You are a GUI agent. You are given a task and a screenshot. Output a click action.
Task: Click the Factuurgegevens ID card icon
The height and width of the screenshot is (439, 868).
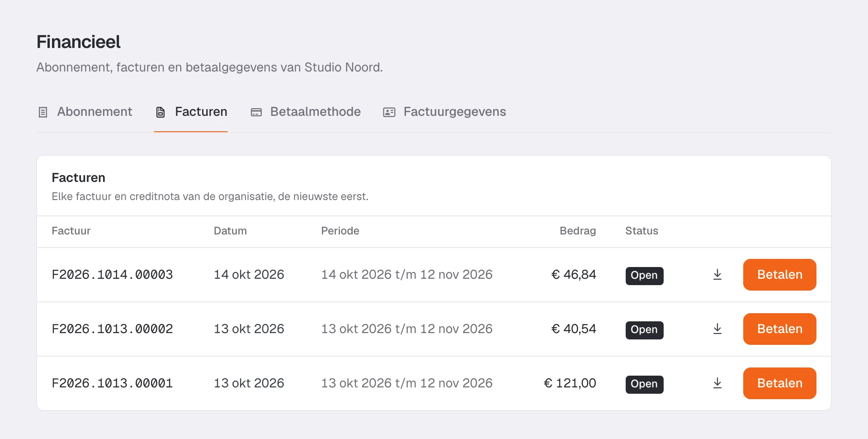[x=389, y=112]
